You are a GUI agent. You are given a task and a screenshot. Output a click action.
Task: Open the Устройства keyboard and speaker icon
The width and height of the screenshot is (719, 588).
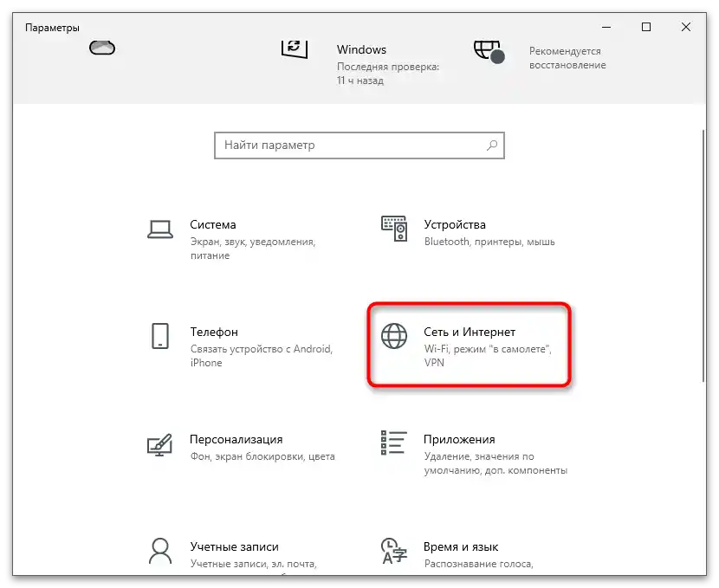click(394, 229)
